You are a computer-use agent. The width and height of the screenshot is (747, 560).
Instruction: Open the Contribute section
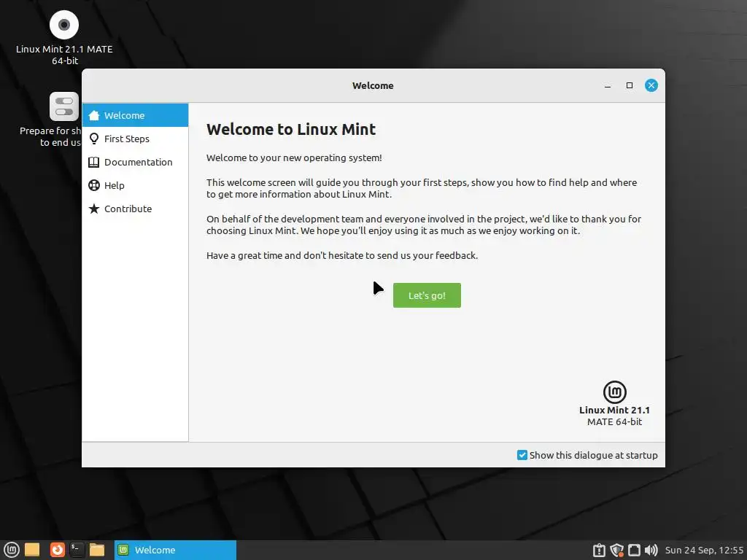pyautogui.click(x=135, y=209)
